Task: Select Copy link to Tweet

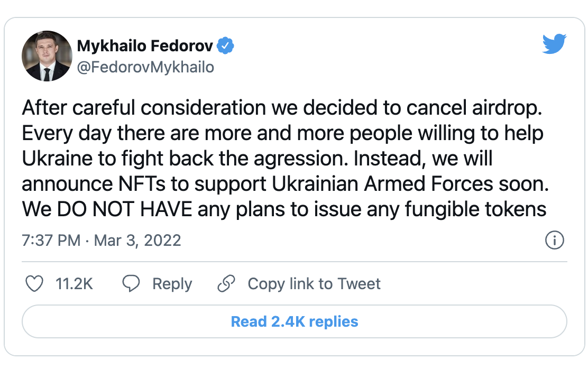Action: pyautogui.click(x=314, y=284)
